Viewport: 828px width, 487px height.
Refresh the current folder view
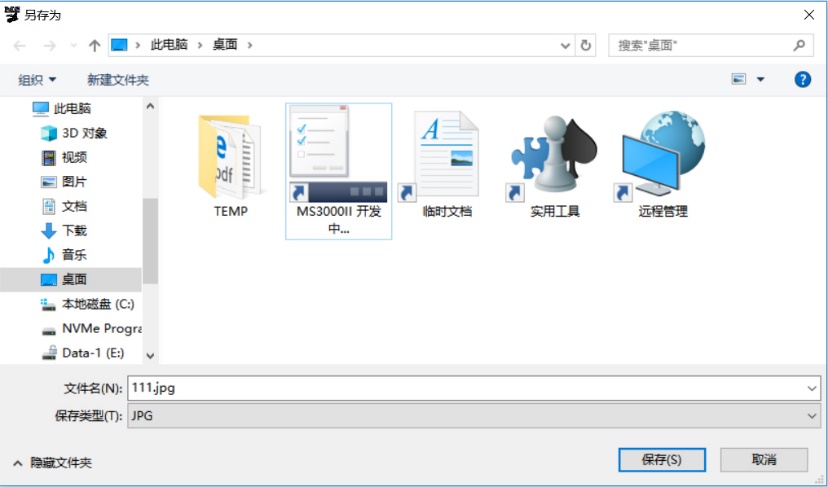click(586, 45)
